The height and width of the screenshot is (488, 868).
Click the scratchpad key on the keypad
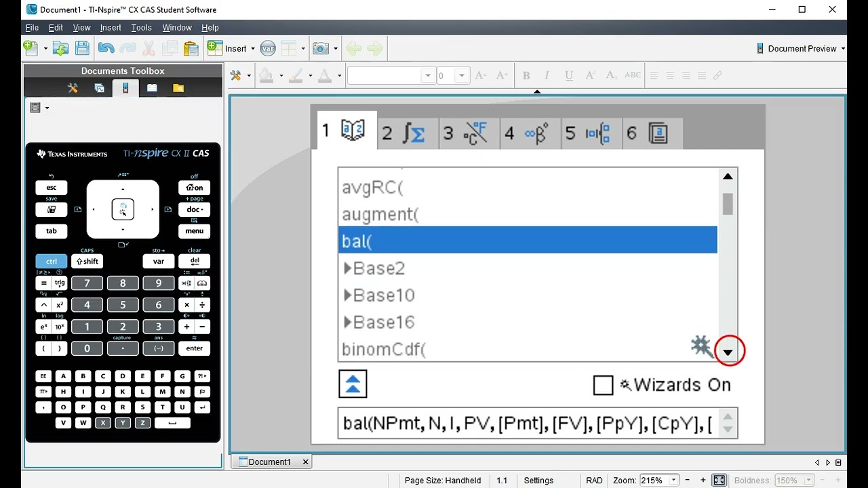(52, 209)
